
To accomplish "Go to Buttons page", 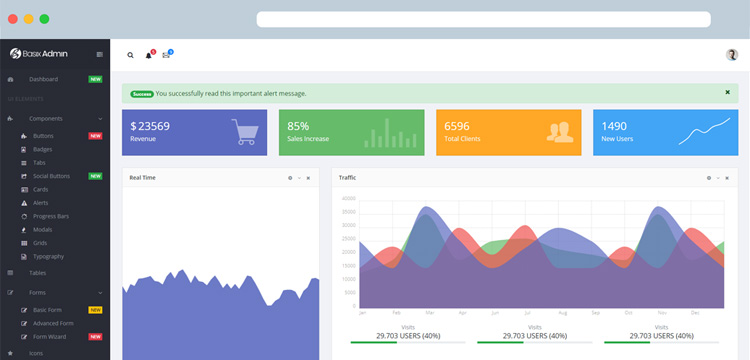I will [x=43, y=136].
